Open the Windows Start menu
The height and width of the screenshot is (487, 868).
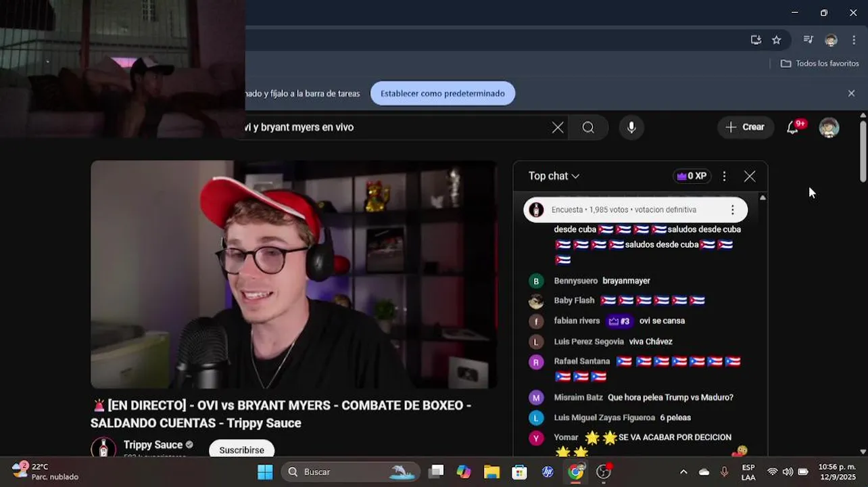pos(265,471)
